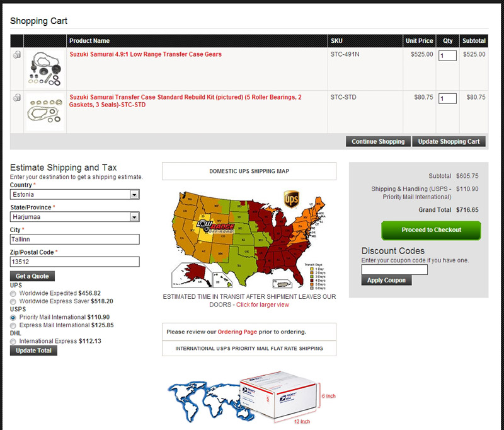Select UPS Worldwide Express Saver shipping option
This screenshot has width=504, height=430.
pos(13,301)
